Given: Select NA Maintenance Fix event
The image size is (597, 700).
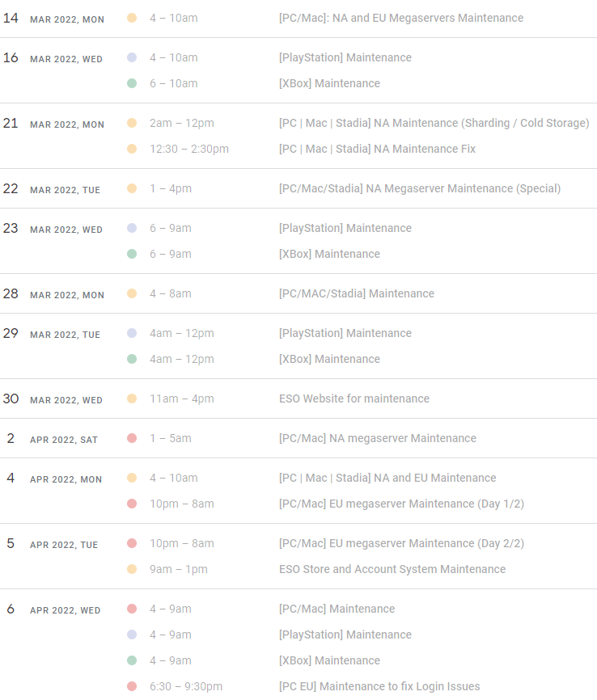Looking at the screenshot, I should [x=377, y=149].
